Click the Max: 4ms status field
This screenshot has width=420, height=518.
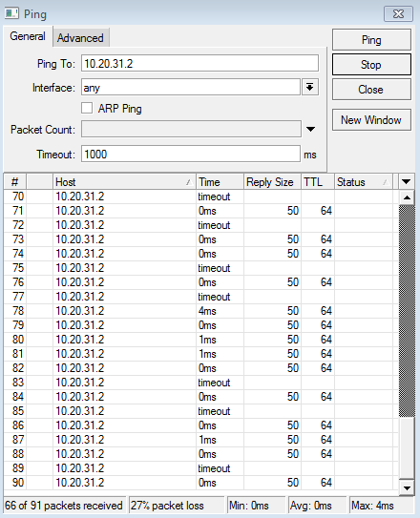pyautogui.click(x=382, y=506)
